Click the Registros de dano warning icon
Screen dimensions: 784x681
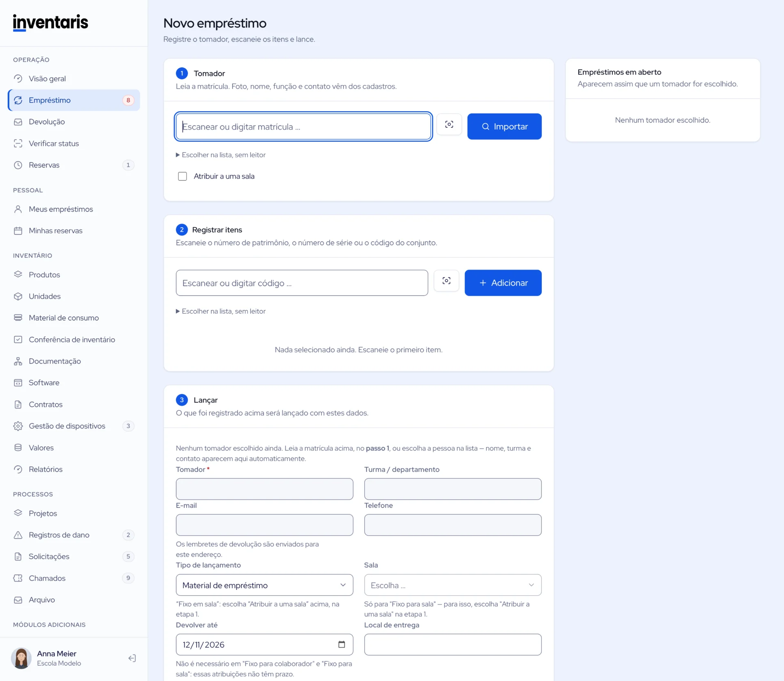click(18, 535)
